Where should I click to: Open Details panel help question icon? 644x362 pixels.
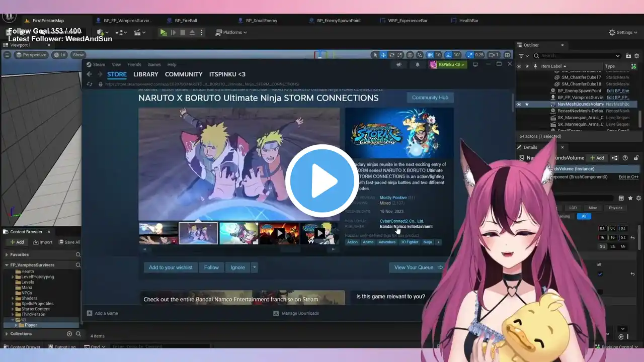click(x=626, y=158)
